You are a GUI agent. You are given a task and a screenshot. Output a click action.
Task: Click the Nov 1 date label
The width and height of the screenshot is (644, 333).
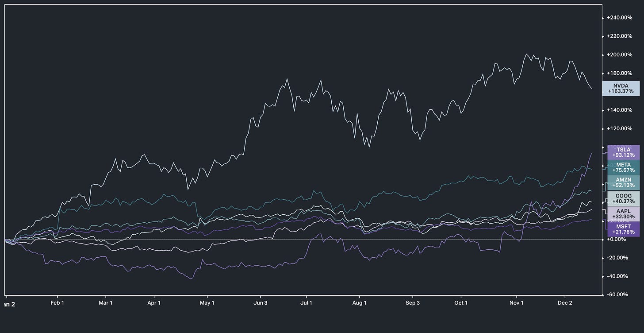coord(517,303)
